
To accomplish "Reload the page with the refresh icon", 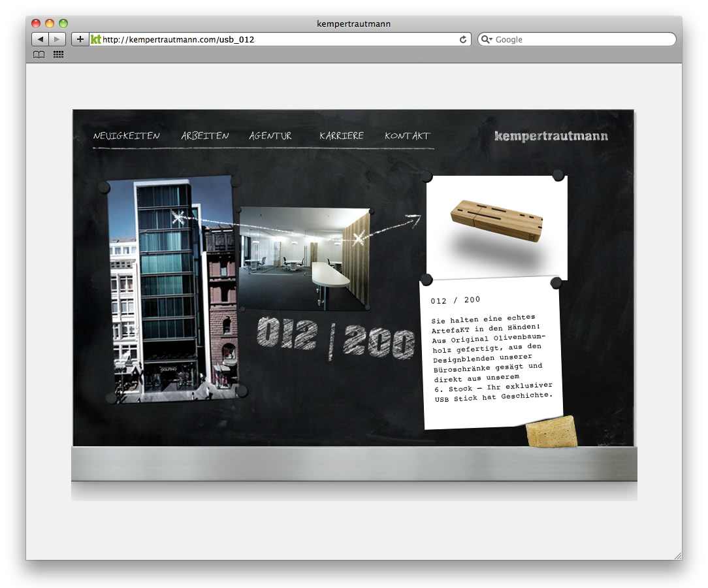I will point(463,39).
